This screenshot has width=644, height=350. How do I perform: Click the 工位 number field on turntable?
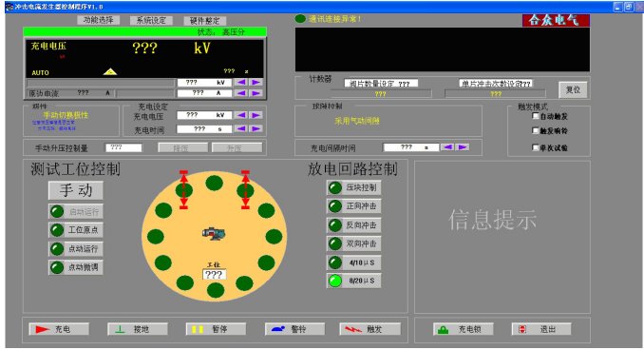point(214,275)
